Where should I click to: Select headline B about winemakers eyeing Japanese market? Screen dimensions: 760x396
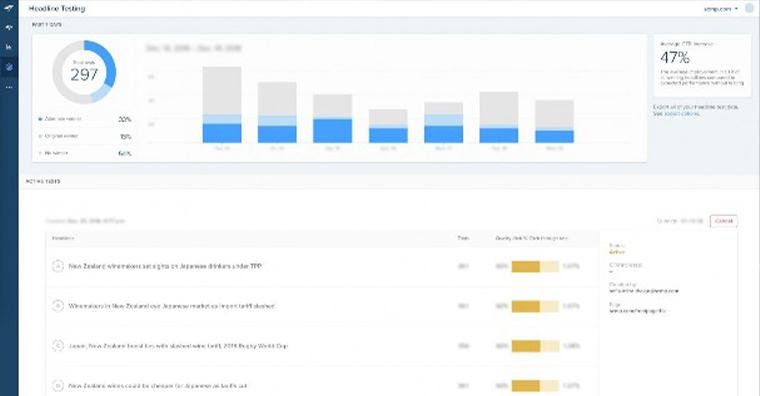pyautogui.click(x=172, y=306)
